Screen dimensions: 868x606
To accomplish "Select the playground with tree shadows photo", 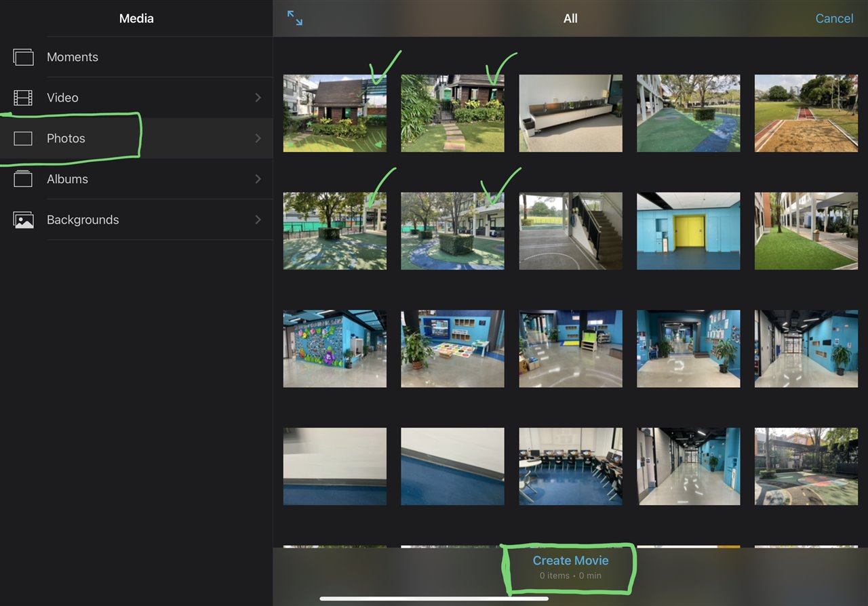I will click(x=335, y=231).
